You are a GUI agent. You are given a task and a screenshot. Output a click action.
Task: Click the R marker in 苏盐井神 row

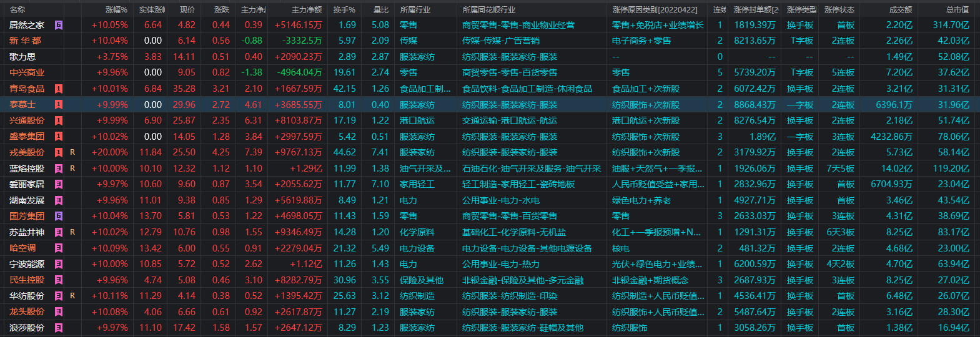(x=72, y=232)
